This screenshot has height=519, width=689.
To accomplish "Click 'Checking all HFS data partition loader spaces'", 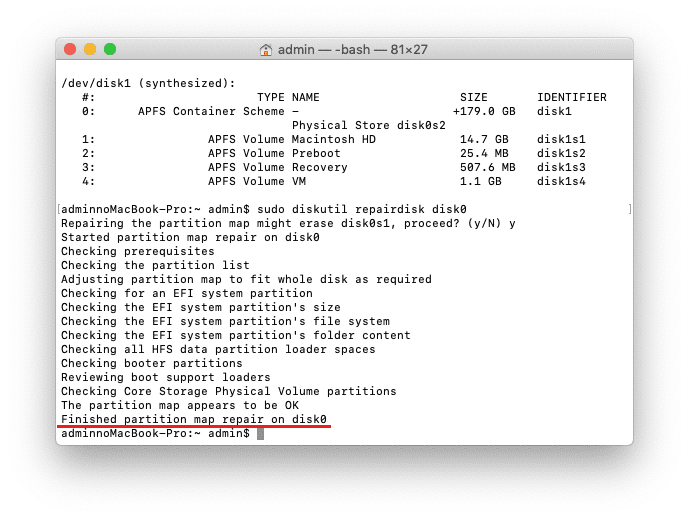I will 218,350.
